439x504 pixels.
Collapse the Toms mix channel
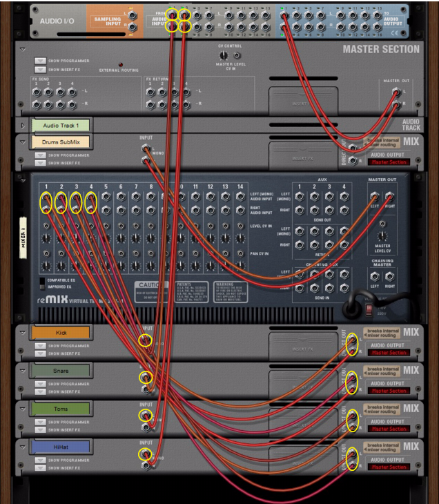(x=23, y=409)
